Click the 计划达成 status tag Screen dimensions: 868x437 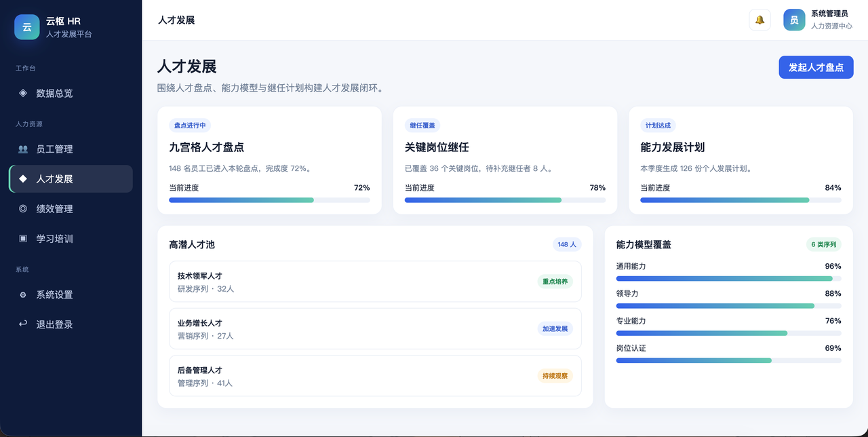tap(658, 126)
